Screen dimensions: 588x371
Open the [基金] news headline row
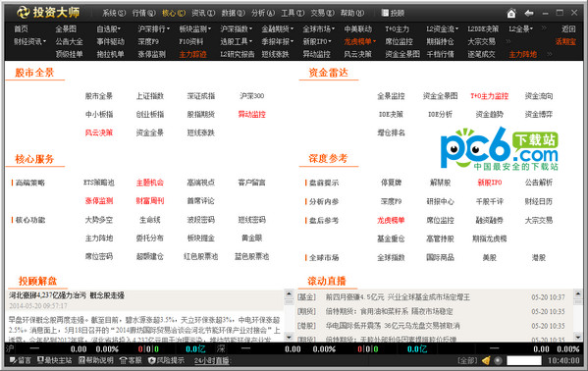[x=431, y=297]
